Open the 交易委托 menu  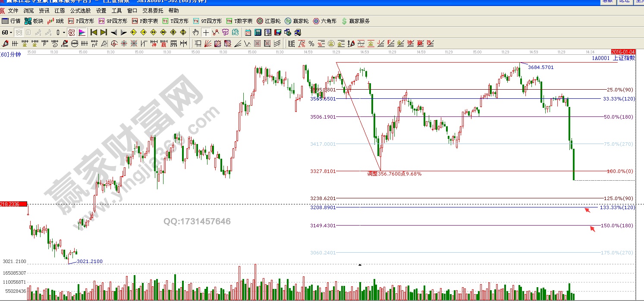[x=153, y=10]
